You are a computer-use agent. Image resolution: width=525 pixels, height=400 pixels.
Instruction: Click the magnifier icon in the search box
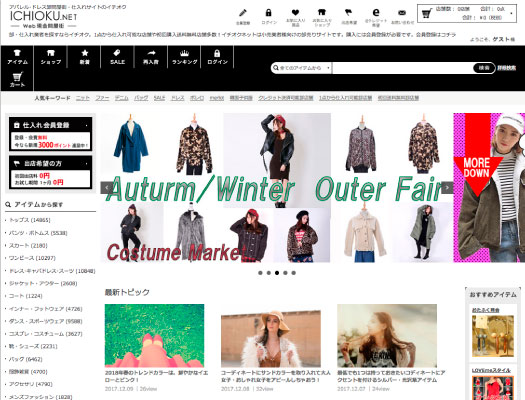pyautogui.click(x=276, y=68)
